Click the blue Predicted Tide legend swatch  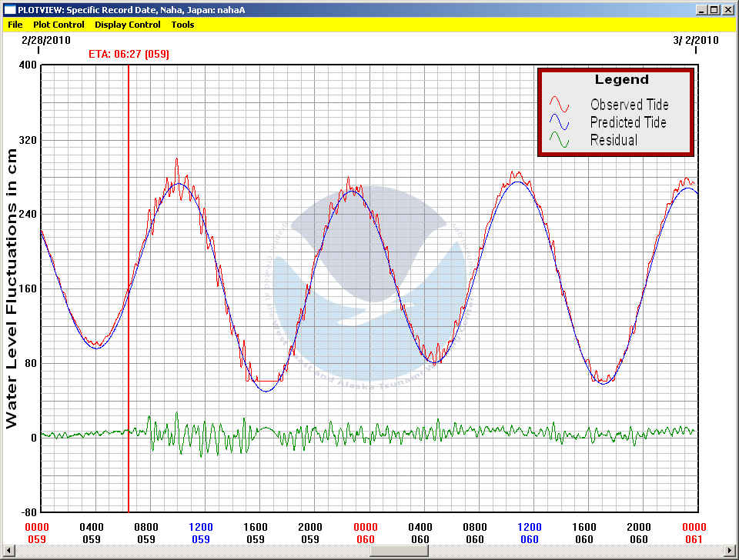[x=559, y=122]
